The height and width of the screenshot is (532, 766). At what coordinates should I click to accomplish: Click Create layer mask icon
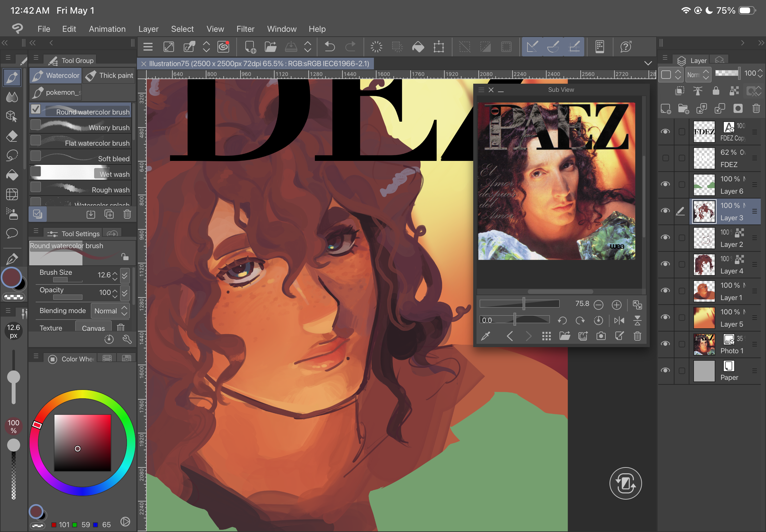tap(738, 109)
